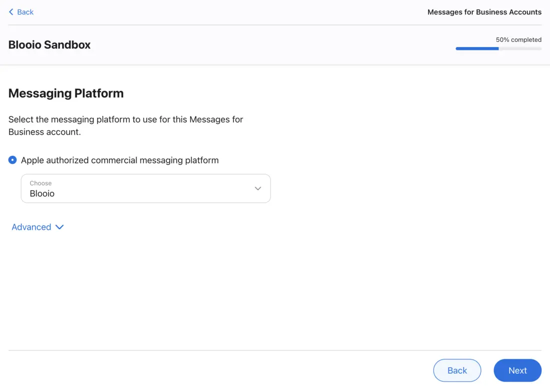Click the Select the messaging platform description text
This screenshot has height=392, width=550.
tap(125, 125)
